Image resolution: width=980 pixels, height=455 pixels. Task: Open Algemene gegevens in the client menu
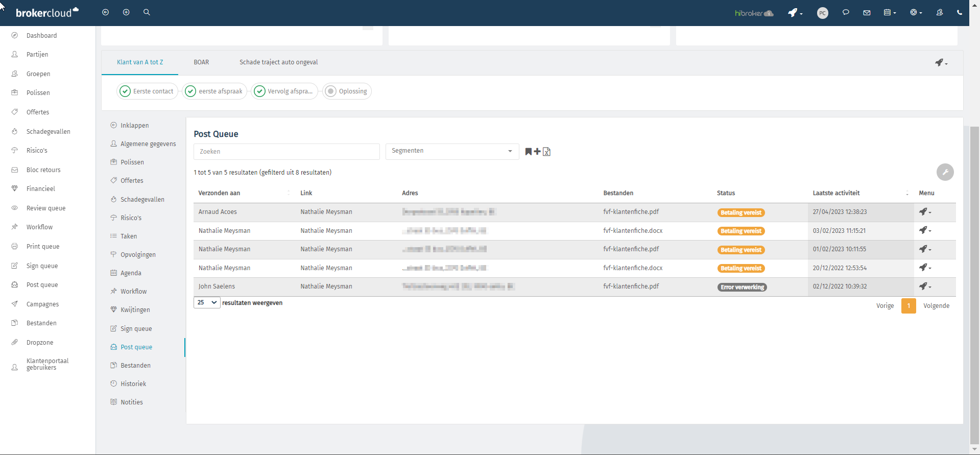148,144
